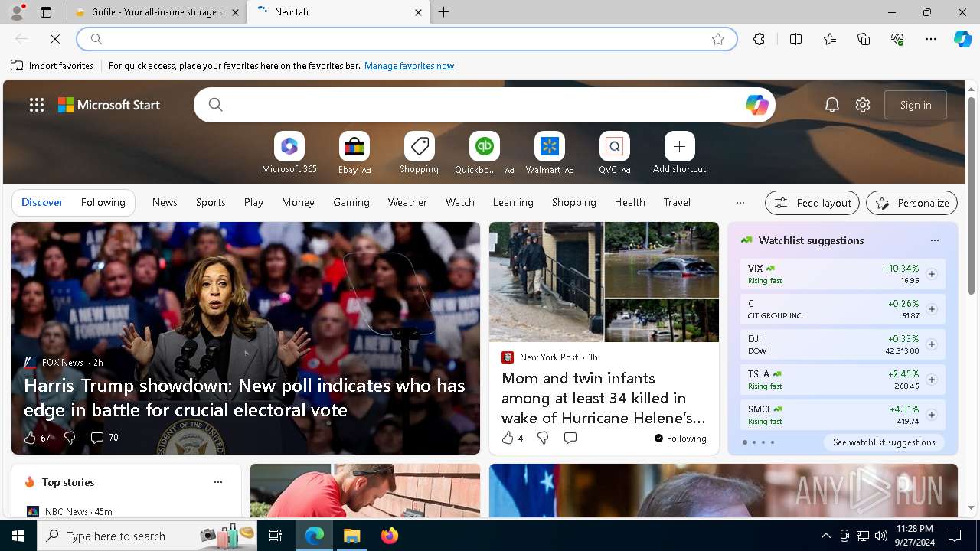Screen dimensions: 980x551
Task: Open the browser profile icon
Action: pos(16,12)
